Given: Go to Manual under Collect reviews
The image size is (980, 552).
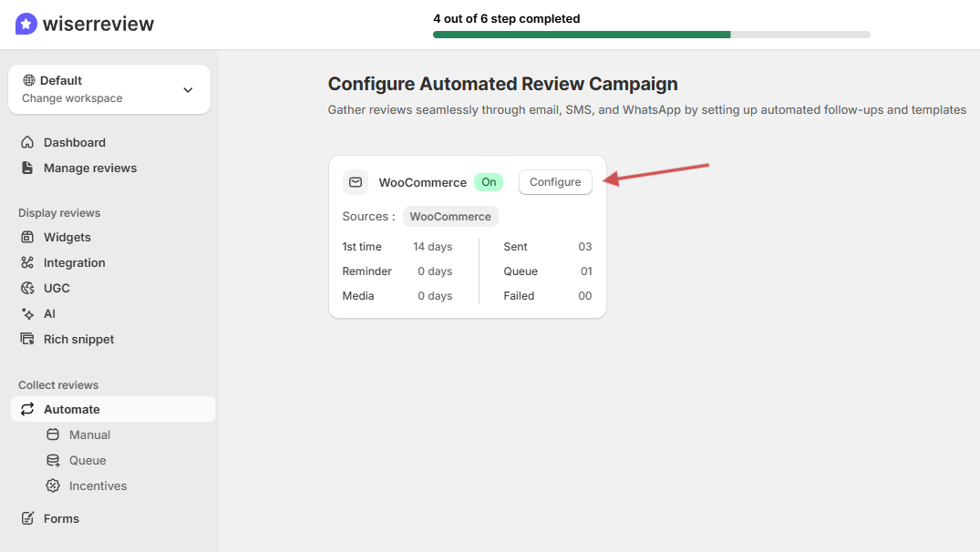Looking at the screenshot, I should [x=89, y=434].
